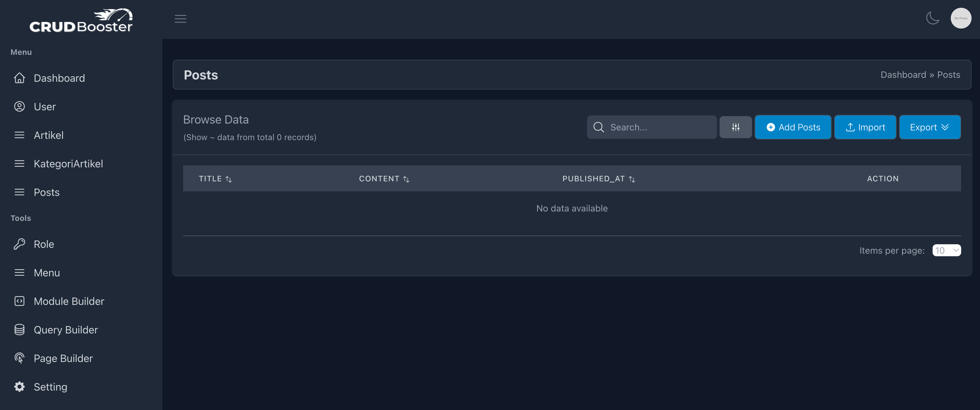This screenshot has width=980, height=410.
Task: Open the items per page dropdown
Action: coord(946,250)
